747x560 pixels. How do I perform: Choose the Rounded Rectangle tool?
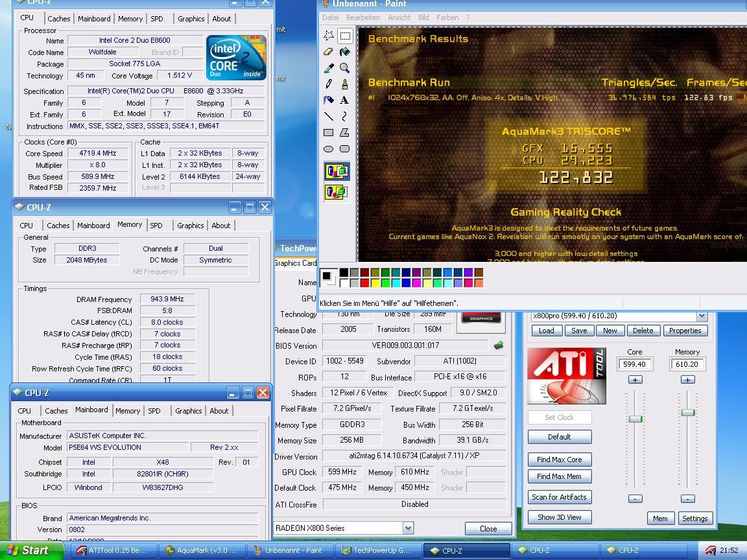point(345,148)
